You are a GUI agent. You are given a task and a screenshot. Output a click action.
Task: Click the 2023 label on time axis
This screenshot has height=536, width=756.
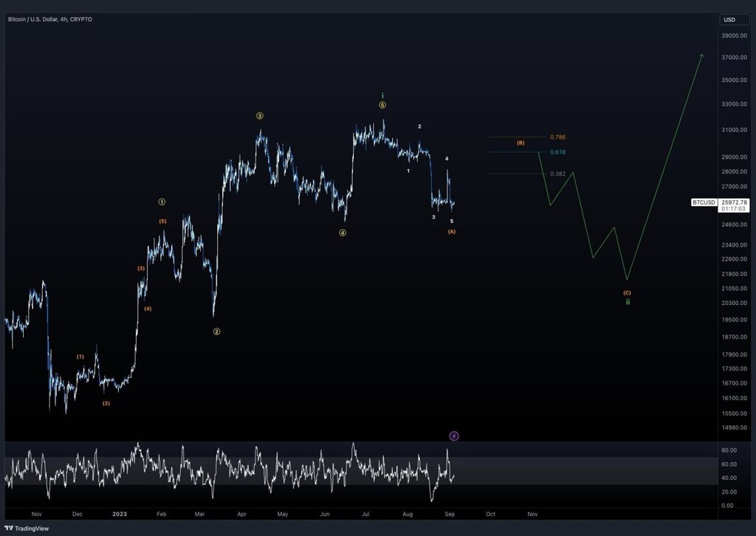120,515
